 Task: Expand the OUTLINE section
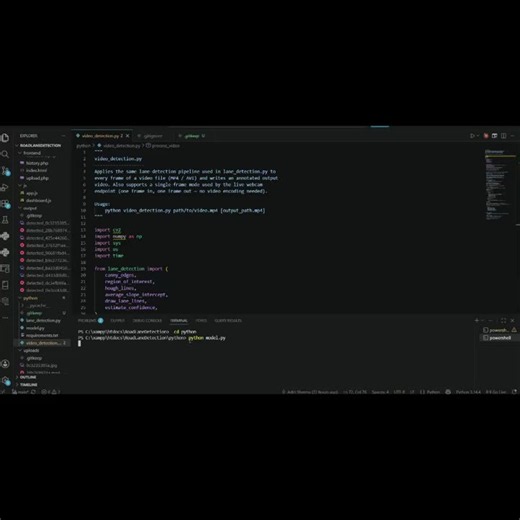pos(28,377)
